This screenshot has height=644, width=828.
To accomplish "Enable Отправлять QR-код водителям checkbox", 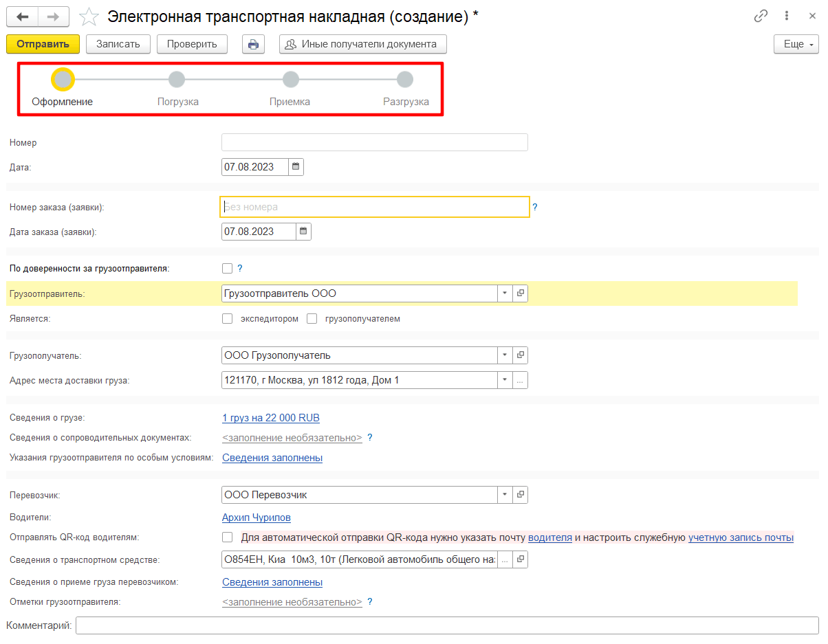I will pyautogui.click(x=227, y=537).
